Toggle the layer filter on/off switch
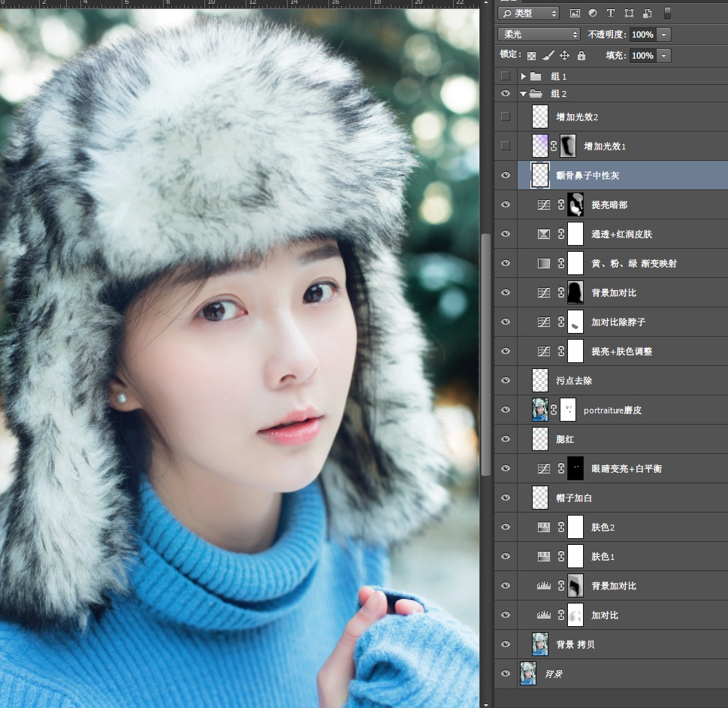Screen dimensions: 728x708 coord(668,13)
